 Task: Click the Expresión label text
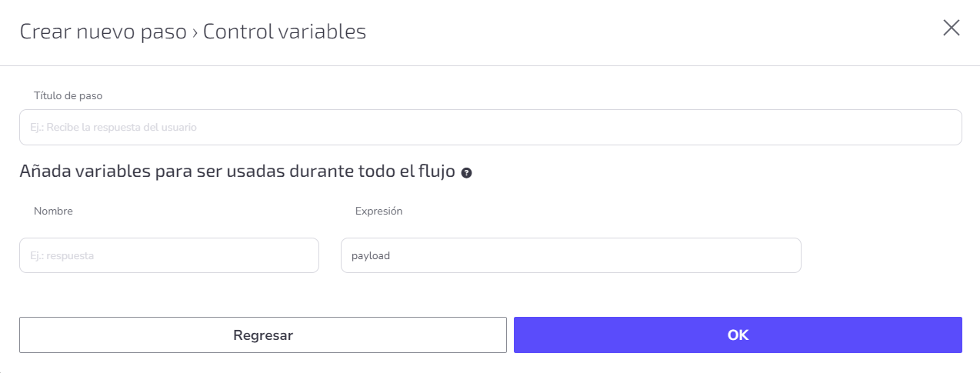pyautogui.click(x=378, y=211)
